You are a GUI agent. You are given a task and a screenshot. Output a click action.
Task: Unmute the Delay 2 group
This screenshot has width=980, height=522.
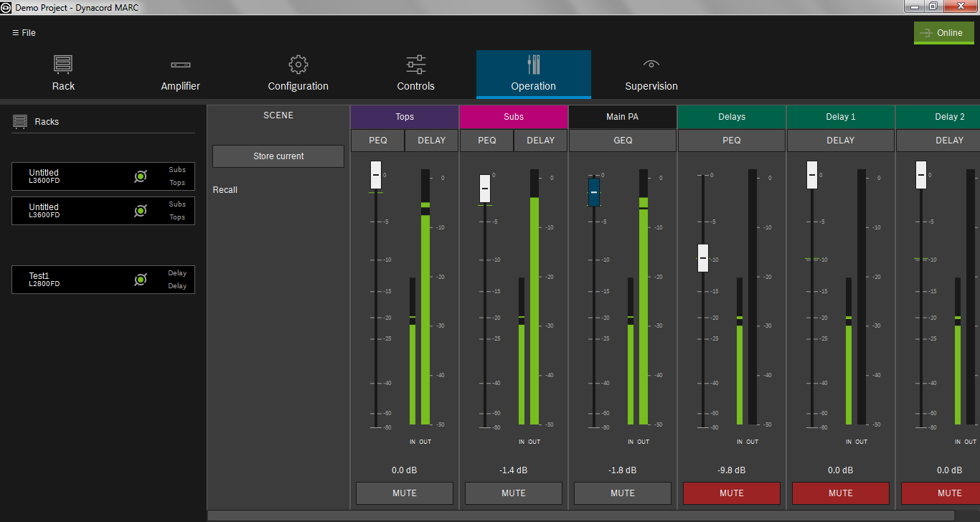coord(941,493)
